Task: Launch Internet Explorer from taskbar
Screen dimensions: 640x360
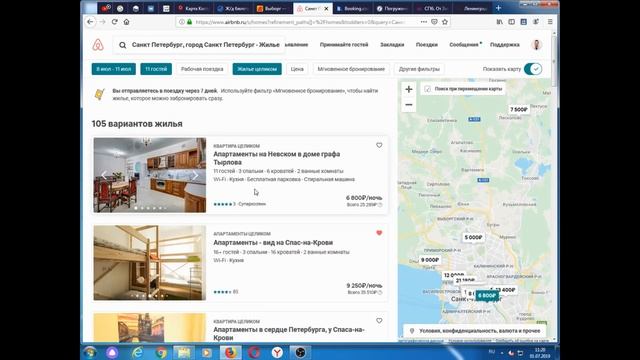Action: (138, 352)
